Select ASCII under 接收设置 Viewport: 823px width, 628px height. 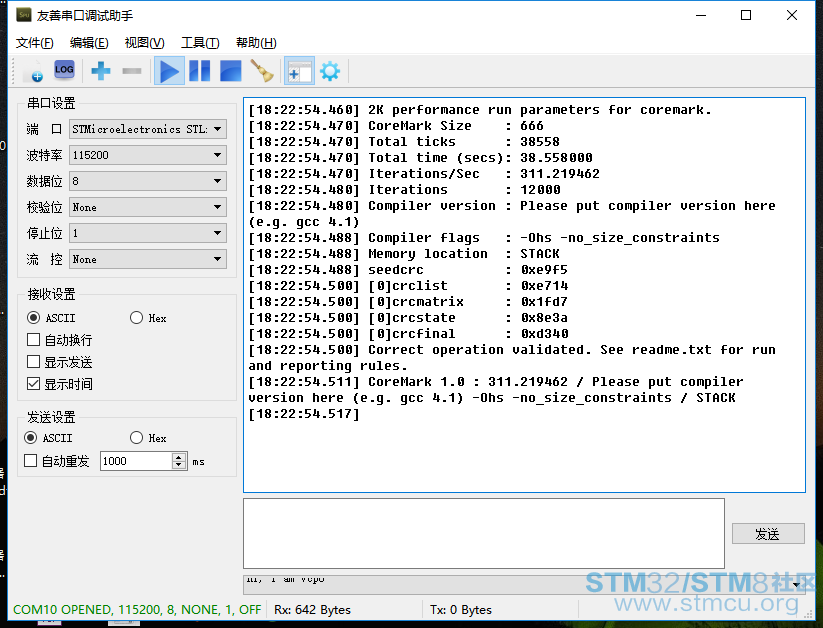[34, 318]
